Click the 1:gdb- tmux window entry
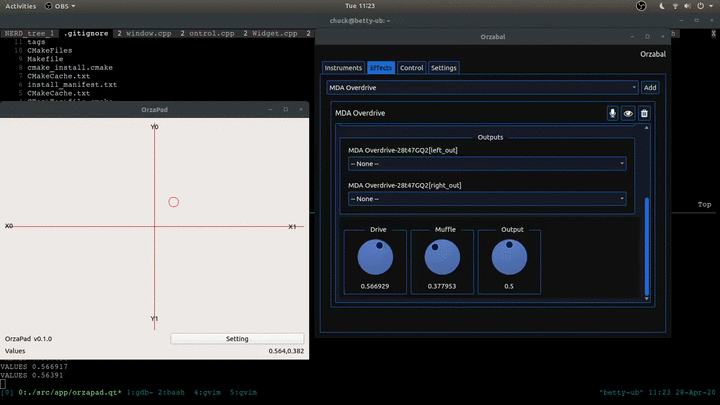Viewport: 720px width, 405px height. click(x=138, y=393)
